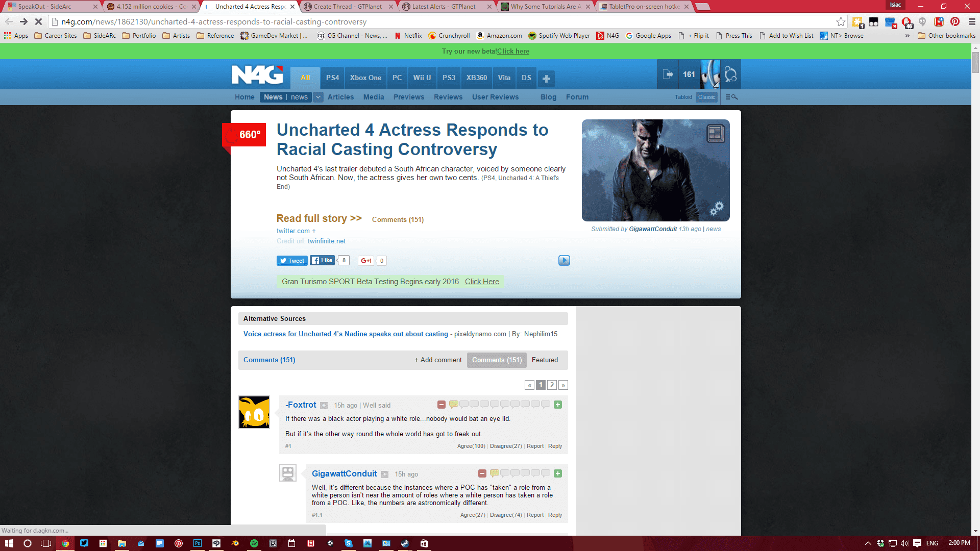Click GigawattConduit's default avatar icon
The image size is (980, 551).
tap(288, 473)
